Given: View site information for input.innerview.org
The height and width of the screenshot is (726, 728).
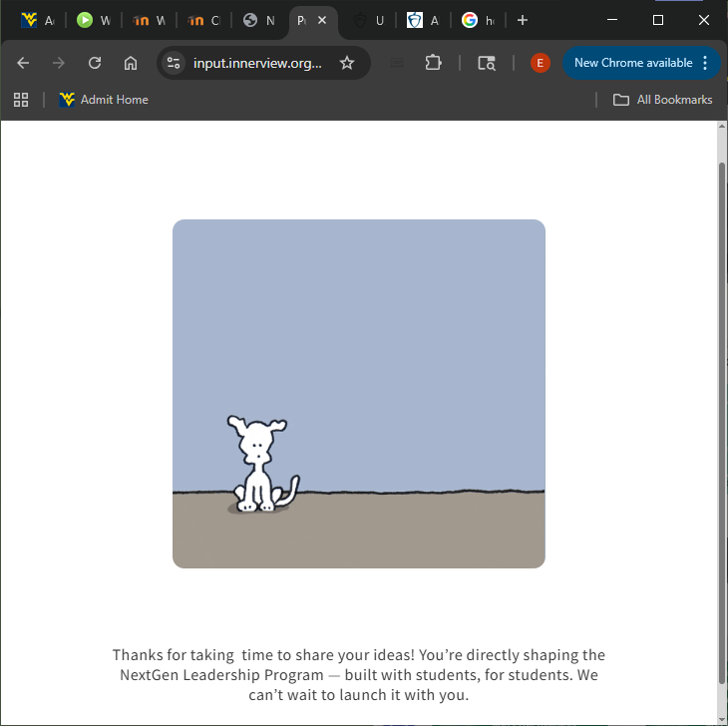Looking at the screenshot, I should click(174, 63).
